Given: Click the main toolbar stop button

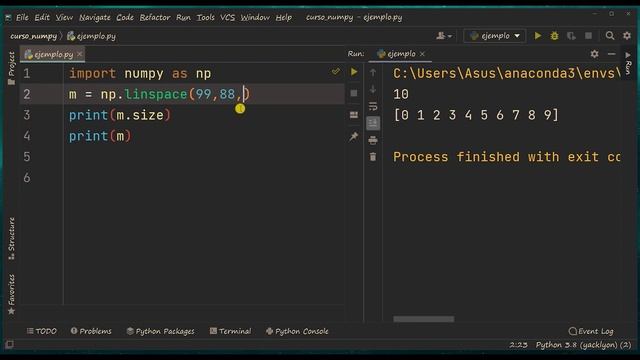Looking at the screenshot, I should 588,36.
